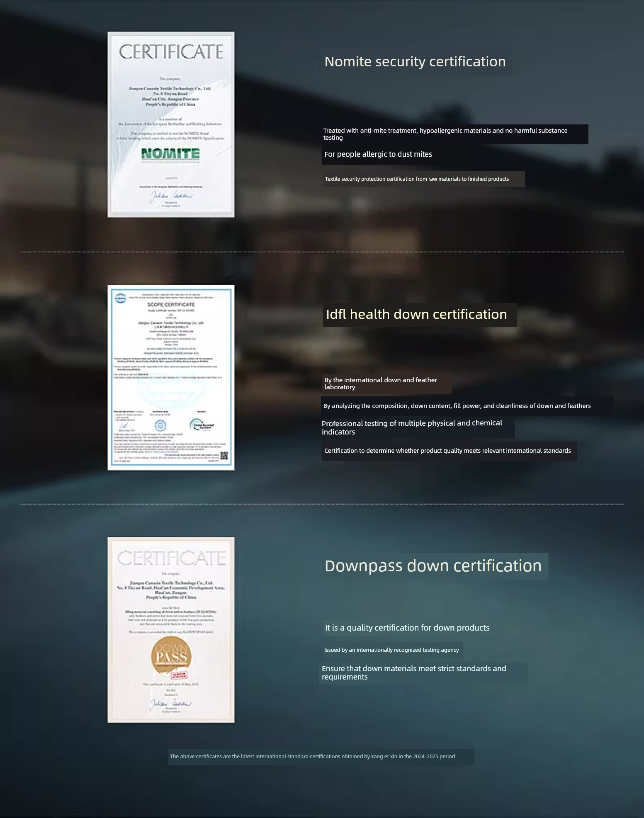The image size is (644, 818).
Task: Click 'Issued by an internationally recognized testing agency'
Action: click(391, 650)
